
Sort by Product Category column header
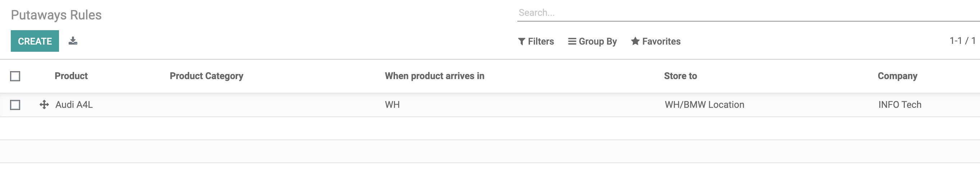click(206, 76)
